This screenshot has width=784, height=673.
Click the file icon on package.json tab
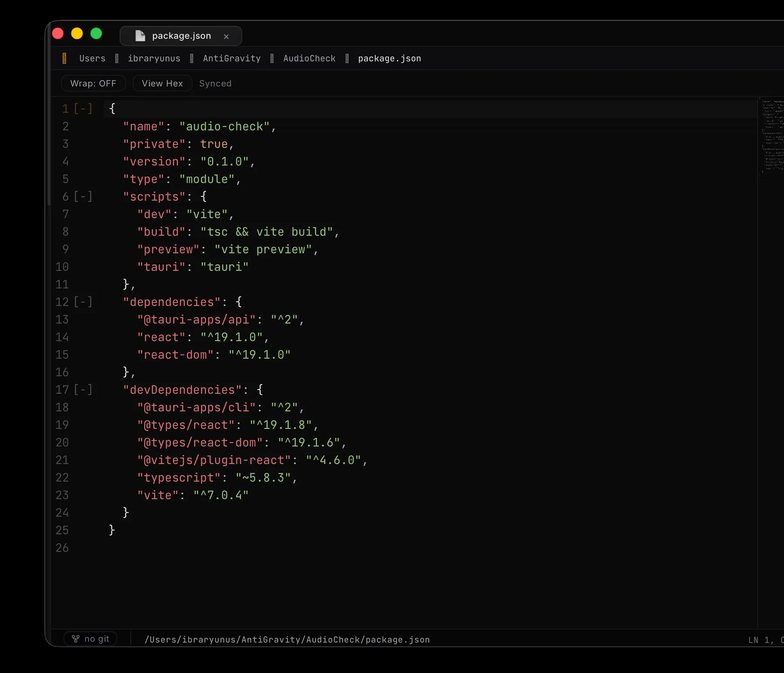click(x=140, y=36)
